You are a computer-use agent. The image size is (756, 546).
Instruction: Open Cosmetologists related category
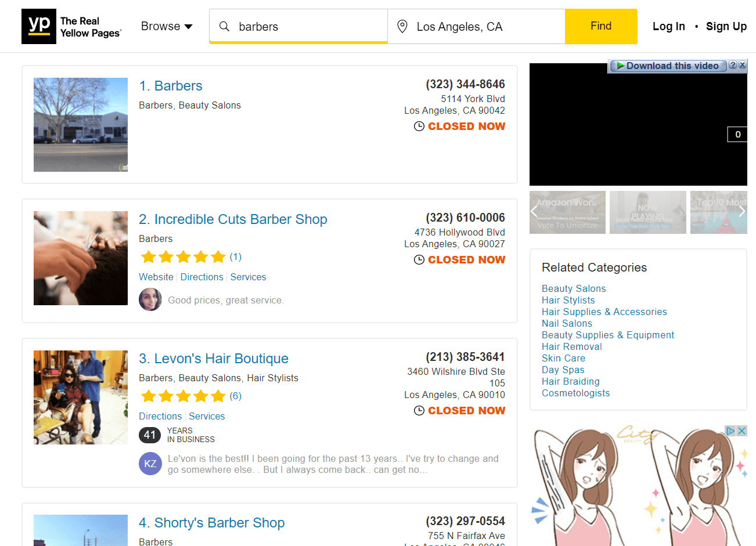[x=576, y=393]
